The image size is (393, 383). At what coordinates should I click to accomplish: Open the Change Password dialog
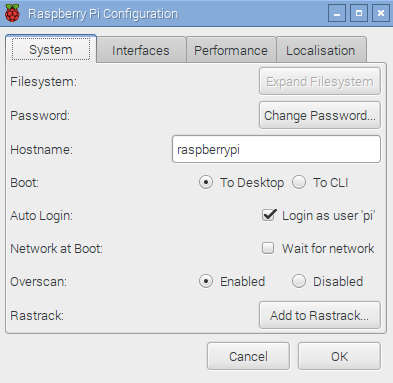[320, 115]
